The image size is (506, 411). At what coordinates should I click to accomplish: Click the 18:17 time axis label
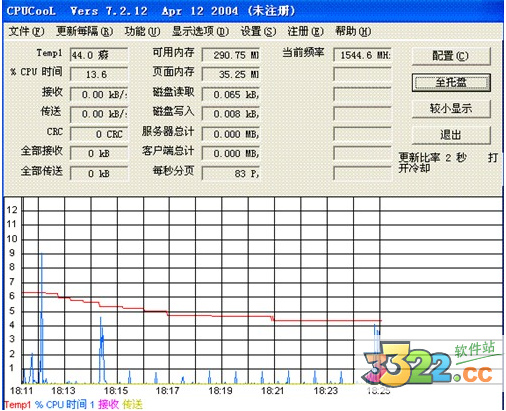point(168,391)
